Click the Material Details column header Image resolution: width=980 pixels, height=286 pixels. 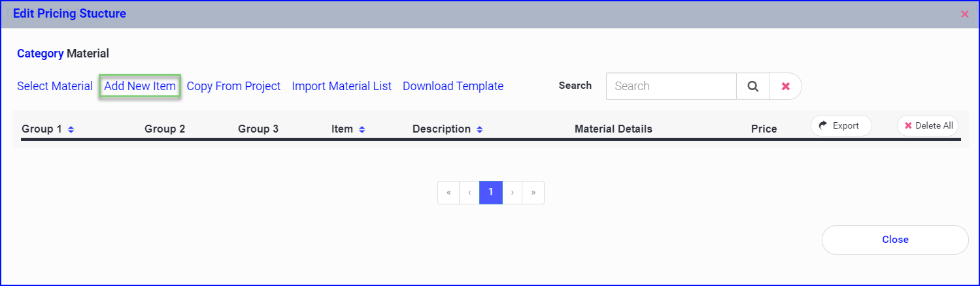click(x=613, y=129)
